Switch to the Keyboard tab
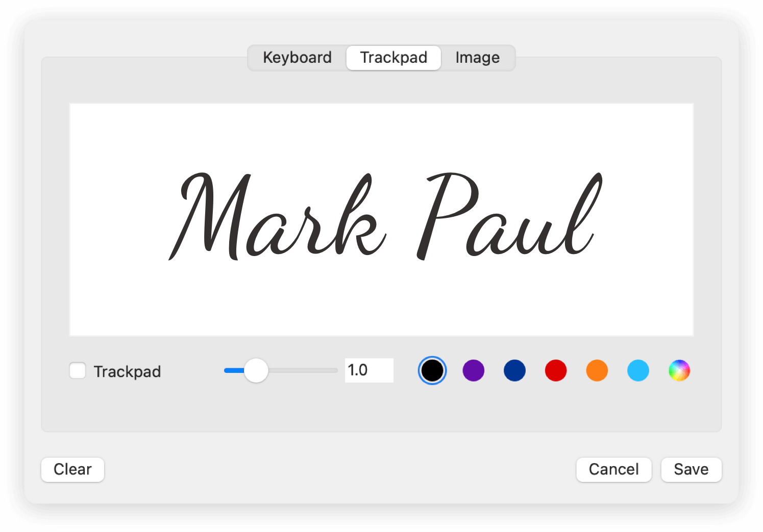Viewport: 763px width, 532px height. [x=297, y=58]
